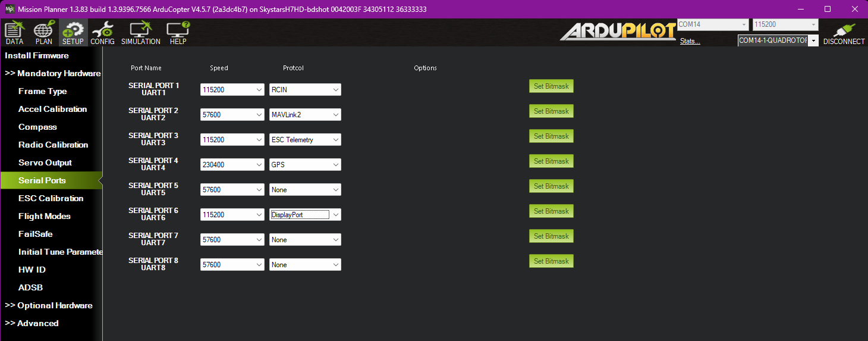The width and height of the screenshot is (868, 341).
Task: Open the CONFIG tuning screen
Action: (x=102, y=33)
